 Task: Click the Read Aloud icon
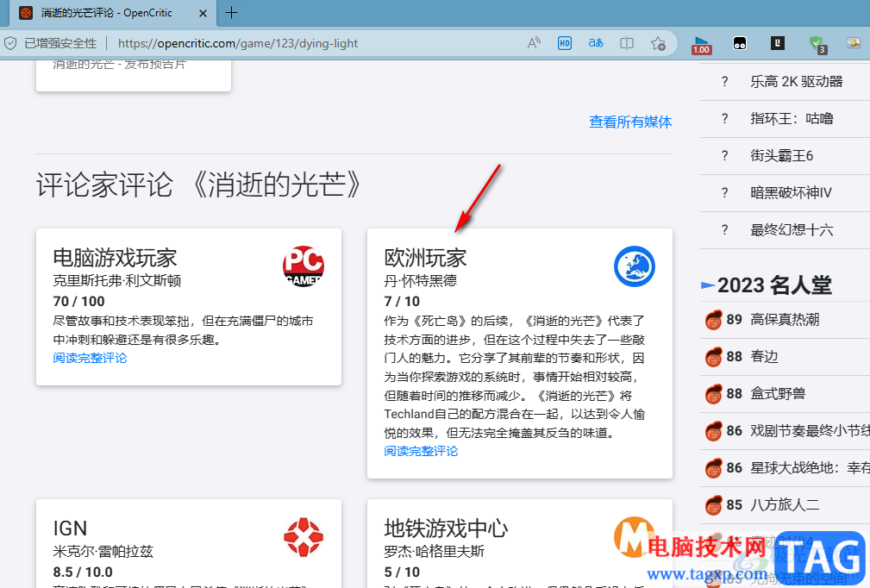pyautogui.click(x=534, y=43)
